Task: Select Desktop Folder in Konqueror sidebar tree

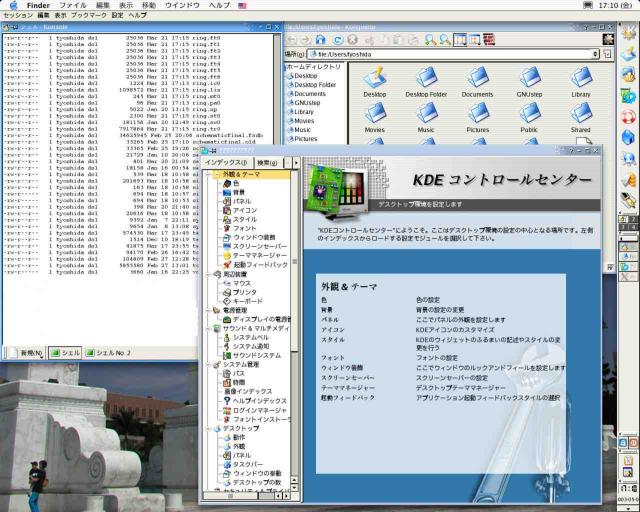Action: click(312, 85)
